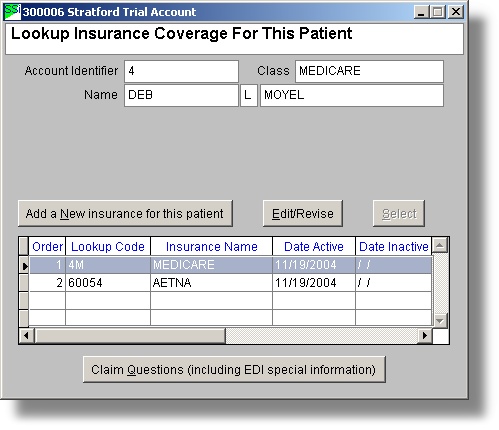Viewport: 499px width, 430px height.
Task: Minimize the Stratford Trial Account window
Action: [421, 12]
